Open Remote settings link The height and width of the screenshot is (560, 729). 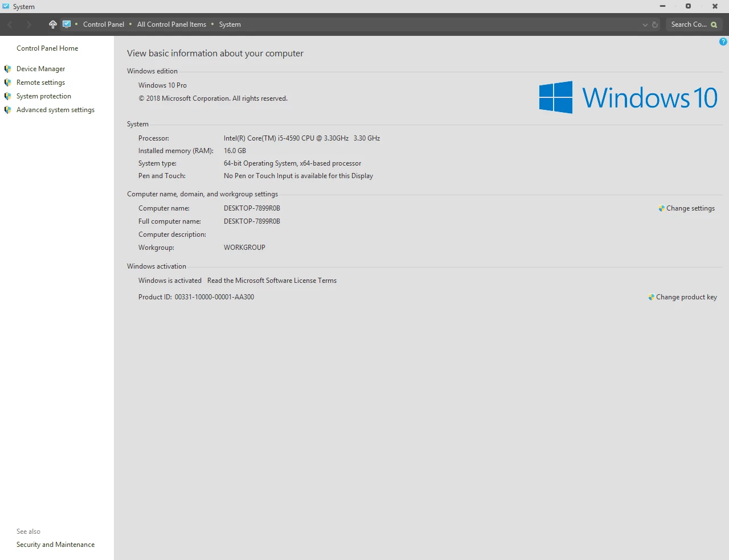[x=40, y=83]
